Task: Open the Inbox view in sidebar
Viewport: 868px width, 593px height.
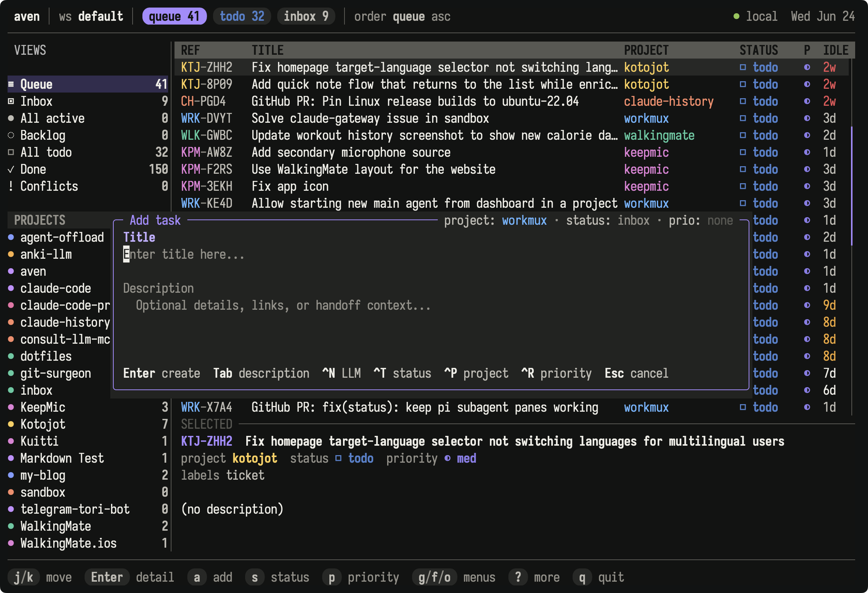Action: pyautogui.click(x=88, y=101)
